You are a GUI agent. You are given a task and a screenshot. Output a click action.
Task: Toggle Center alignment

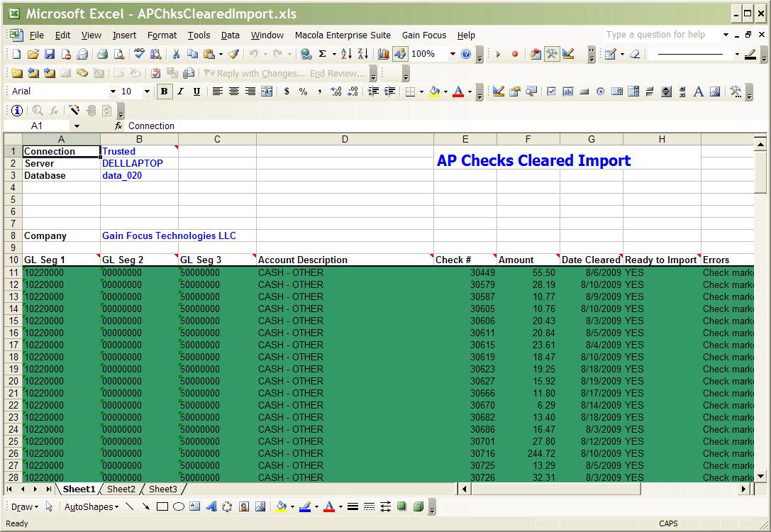[x=234, y=92]
